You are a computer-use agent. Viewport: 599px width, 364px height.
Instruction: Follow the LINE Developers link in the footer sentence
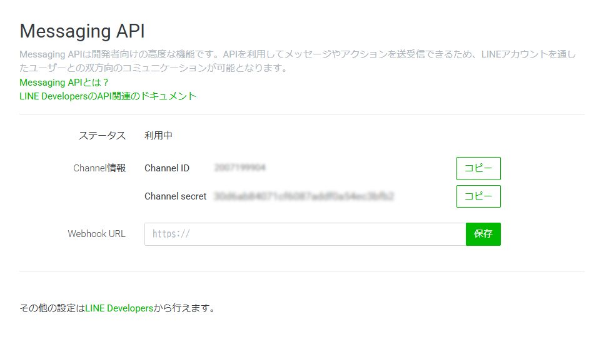[x=119, y=308]
